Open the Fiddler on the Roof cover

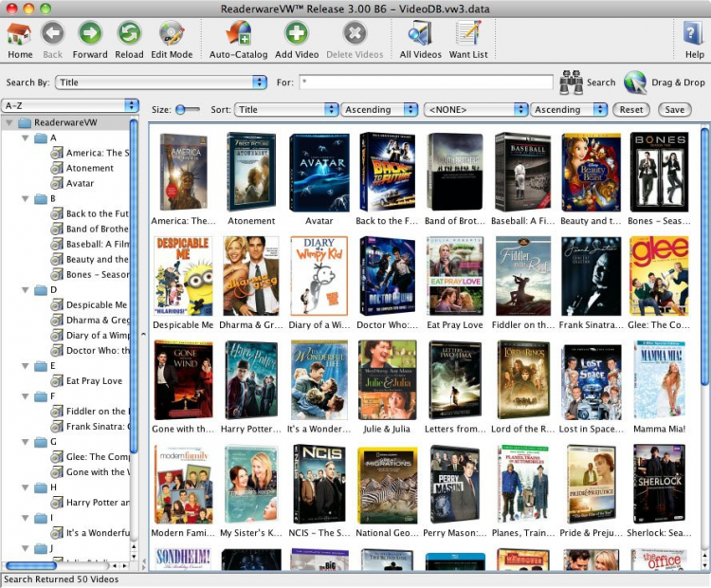523,276
